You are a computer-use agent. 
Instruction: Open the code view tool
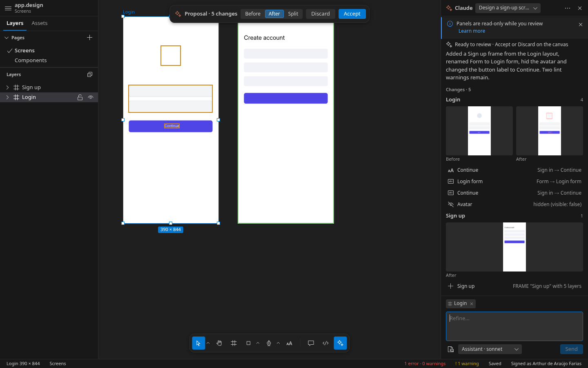(x=325, y=343)
